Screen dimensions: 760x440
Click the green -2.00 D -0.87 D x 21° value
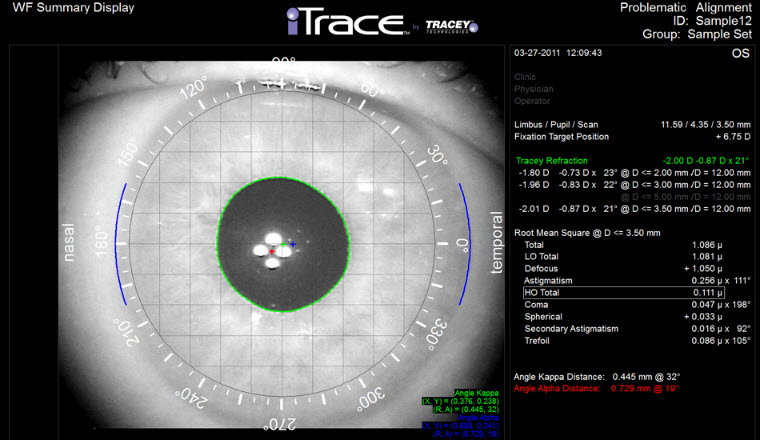(706, 160)
